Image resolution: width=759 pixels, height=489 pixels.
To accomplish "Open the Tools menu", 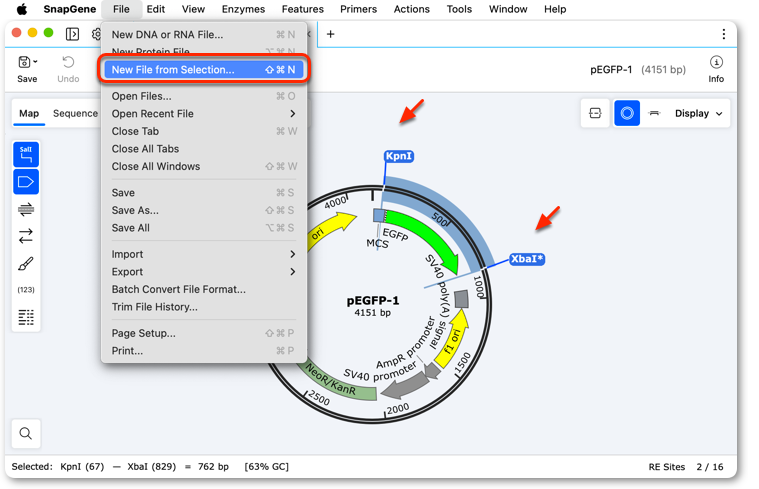I will click(x=459, y=9).
